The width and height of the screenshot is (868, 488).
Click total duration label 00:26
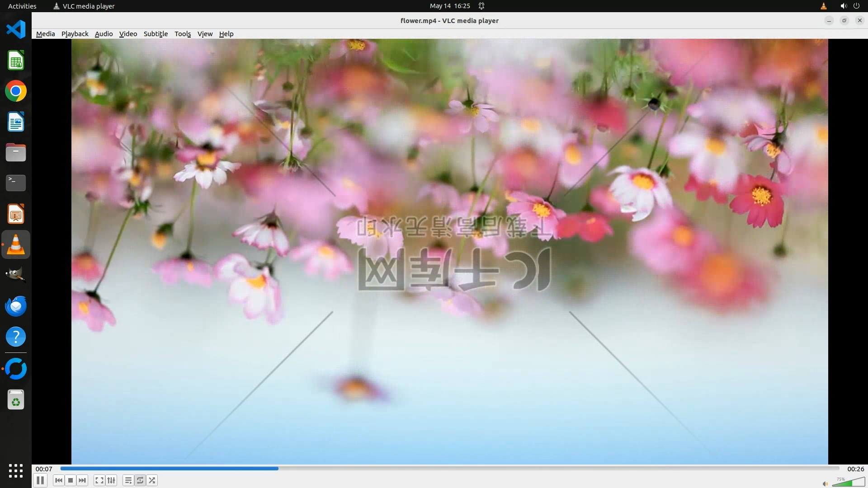point(855,469)
